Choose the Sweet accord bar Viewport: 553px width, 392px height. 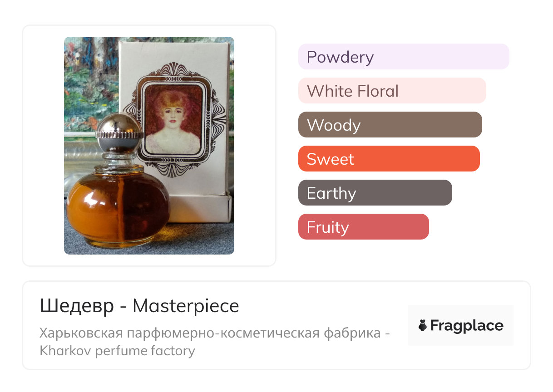point(389,159)
